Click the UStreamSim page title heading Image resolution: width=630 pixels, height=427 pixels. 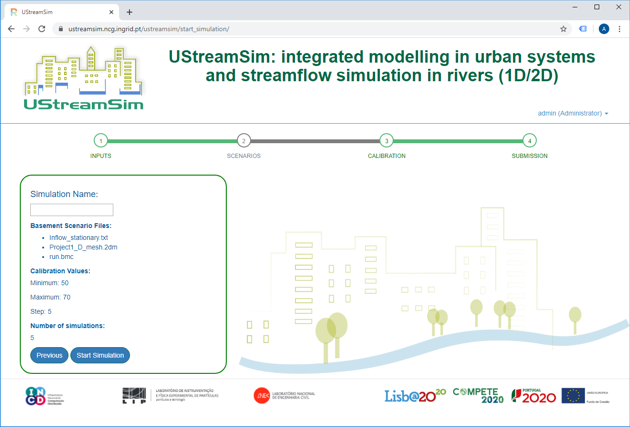click(x=382, y=66)
